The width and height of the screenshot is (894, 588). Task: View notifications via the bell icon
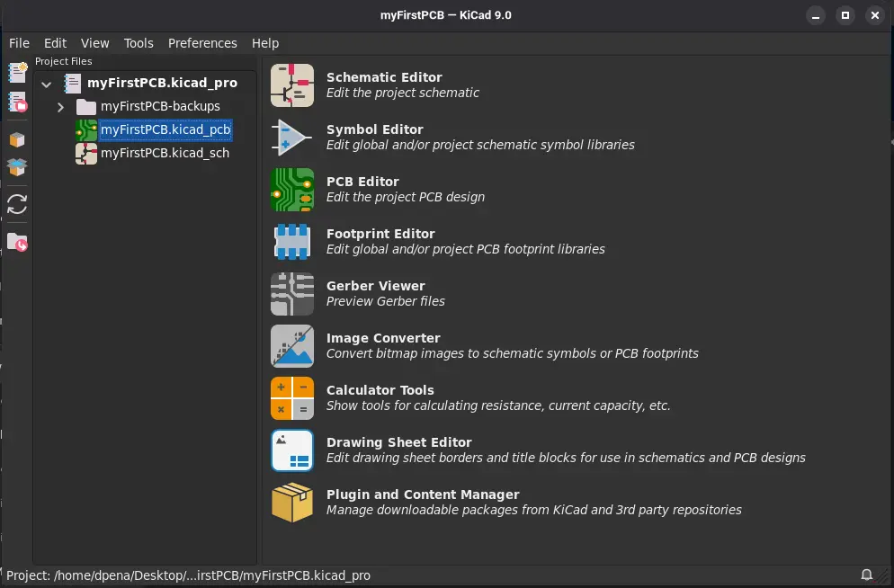[x=867, y=575]
